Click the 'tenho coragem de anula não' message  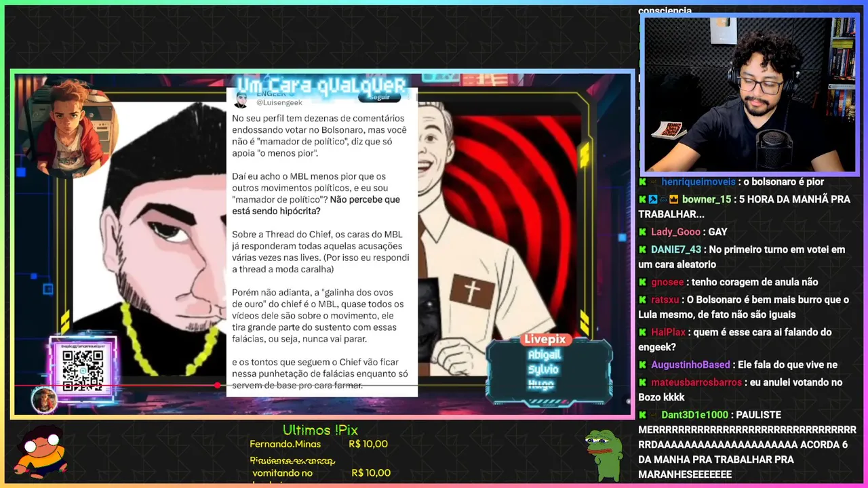(755, 282)
